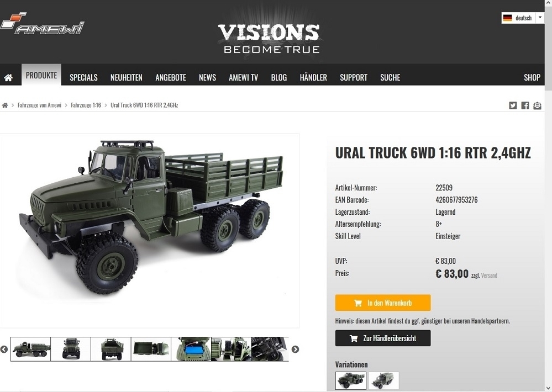Click the breadcrumb home icon
Image resolution: width=552 pixels, height=392 pixels.
click(x=5, y=105)
